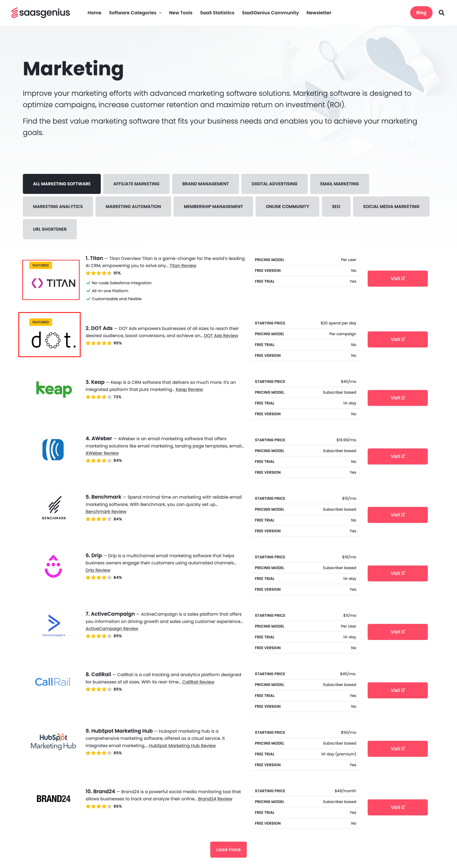Viewport: 457px width, 868px height.
Task: Click the saasgenius logo
Action: pyautogui.click(x=41, y=13)
